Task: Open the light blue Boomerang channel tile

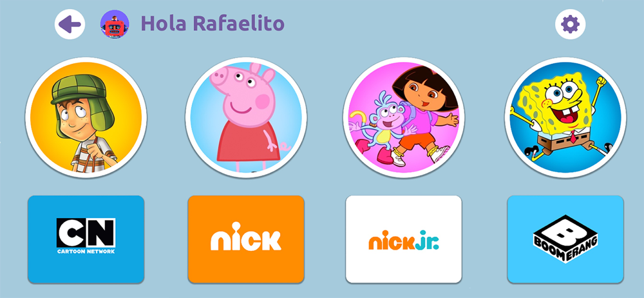Action: coord(565,239)
